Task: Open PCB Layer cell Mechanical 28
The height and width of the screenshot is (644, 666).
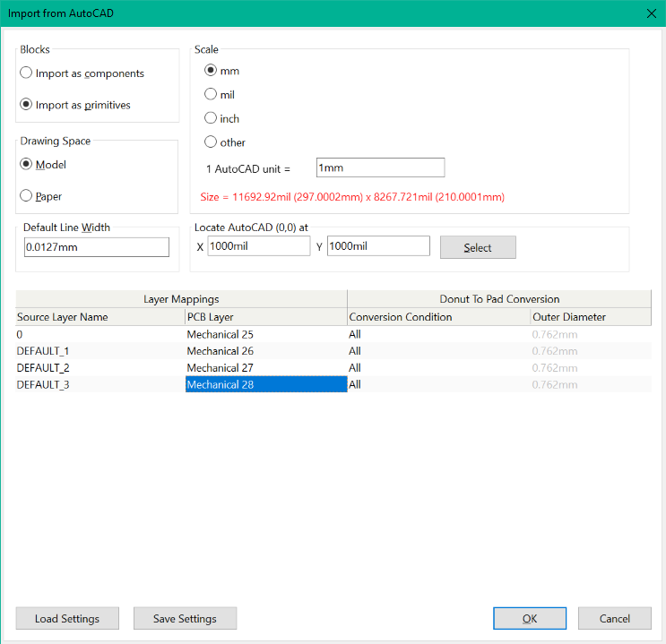Action: pyautogui.click(x=265, y=384)
